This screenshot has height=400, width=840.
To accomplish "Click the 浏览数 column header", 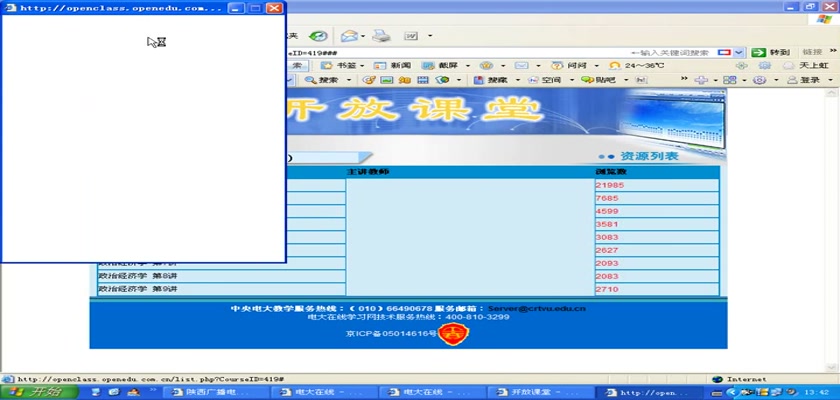I will 611,172.
